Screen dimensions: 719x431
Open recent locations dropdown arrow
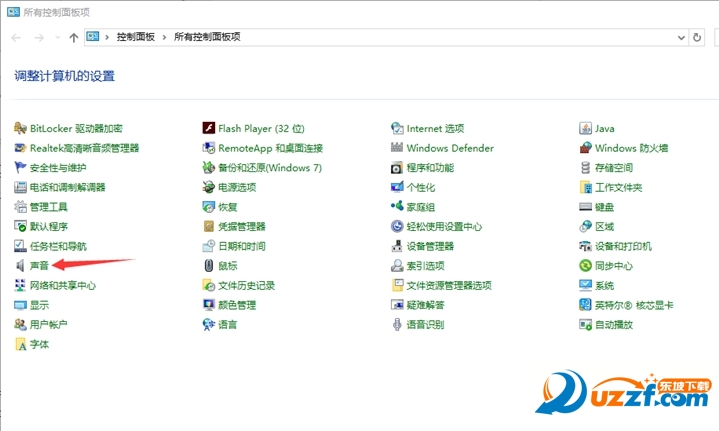click(57, 38)
